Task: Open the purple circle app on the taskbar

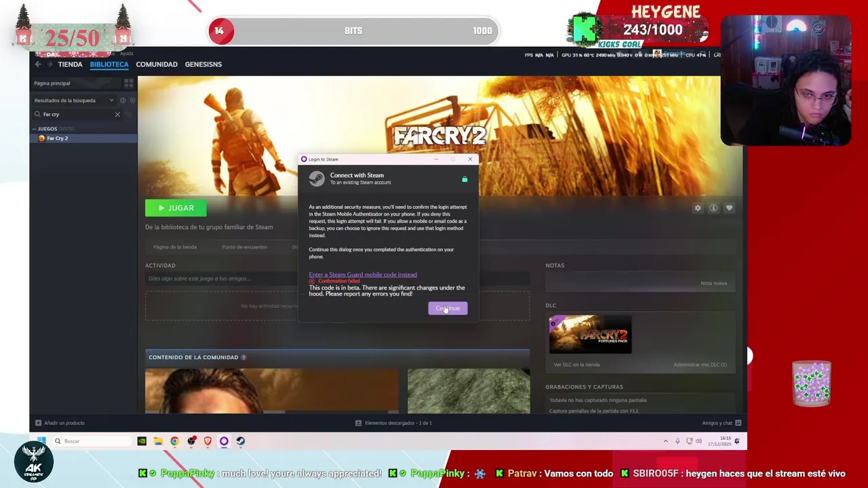Action: tap(224, 441)
